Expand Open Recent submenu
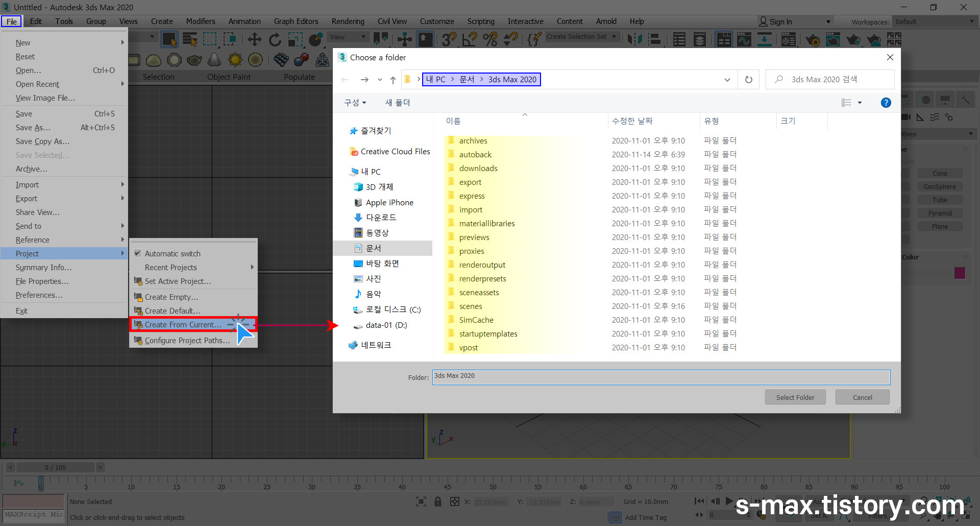 (64, 84)
